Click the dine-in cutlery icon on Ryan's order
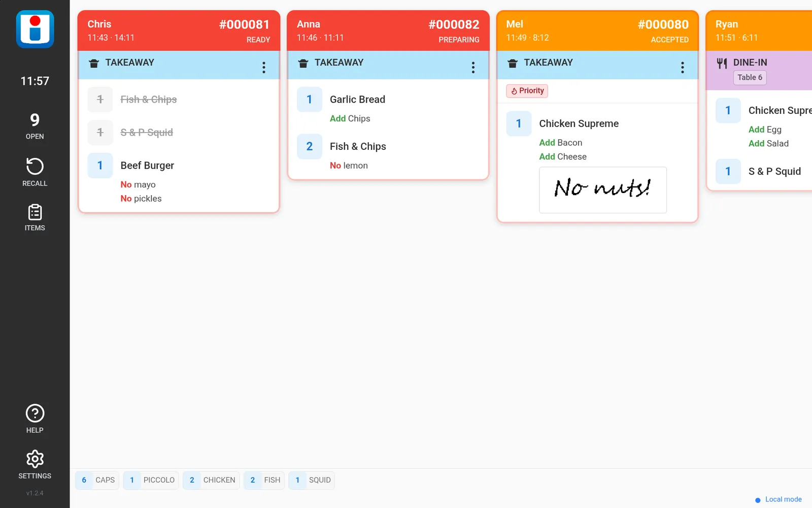 pyautogui.click(x=722, y=63)
